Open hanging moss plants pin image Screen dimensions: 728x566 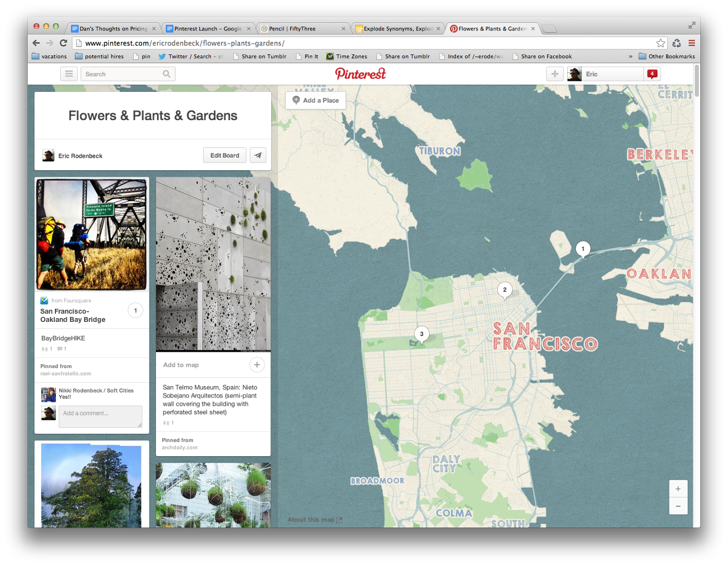(214, 495)
